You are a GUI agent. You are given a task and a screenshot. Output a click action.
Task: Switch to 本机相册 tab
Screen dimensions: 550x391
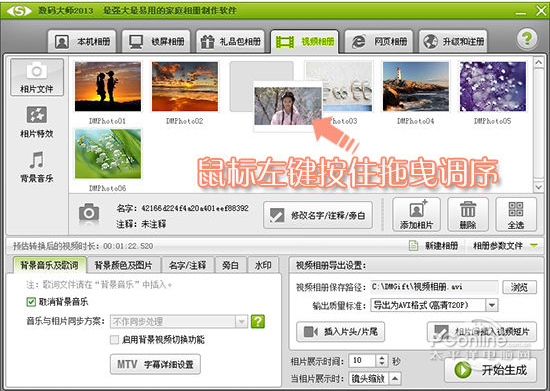[82, 41]
